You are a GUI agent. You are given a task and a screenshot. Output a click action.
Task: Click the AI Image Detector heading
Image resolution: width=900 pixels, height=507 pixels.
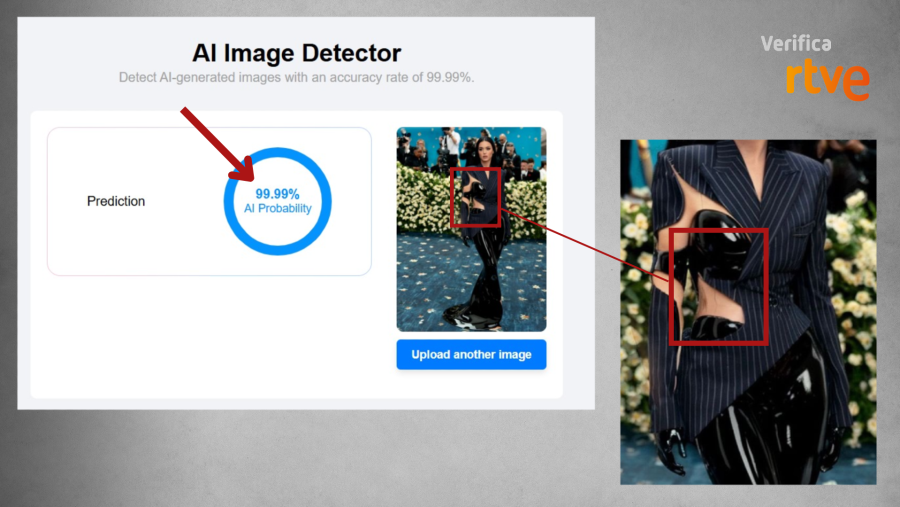click(296, 53)
